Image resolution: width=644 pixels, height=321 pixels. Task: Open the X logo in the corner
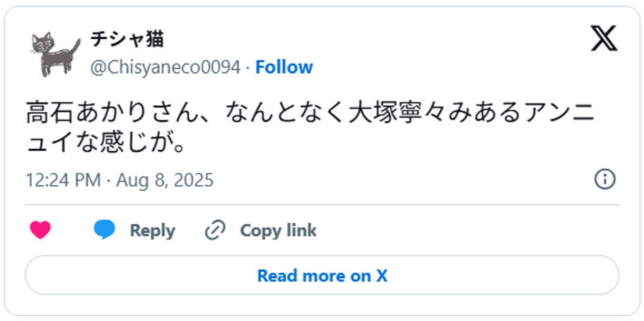[604, 39]
